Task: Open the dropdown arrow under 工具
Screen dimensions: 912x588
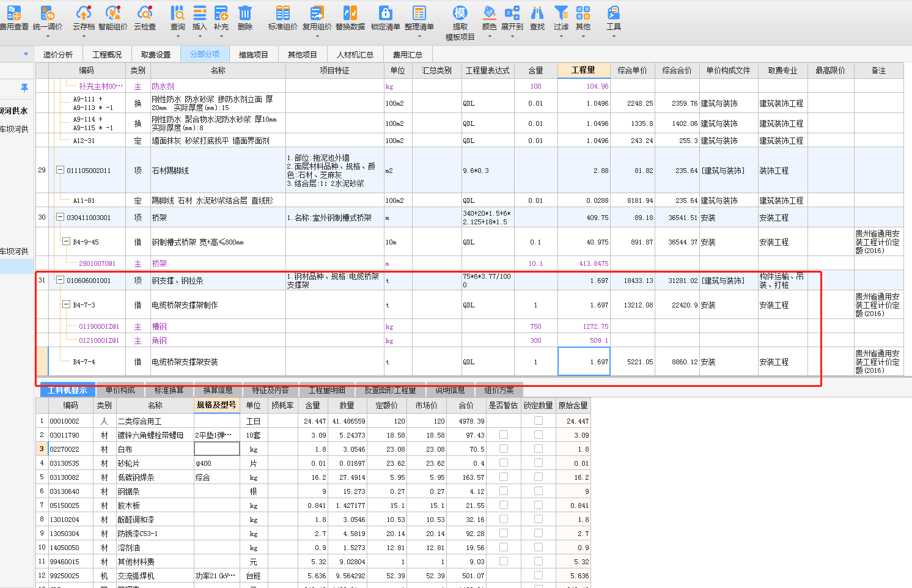Action: (614, 37)
